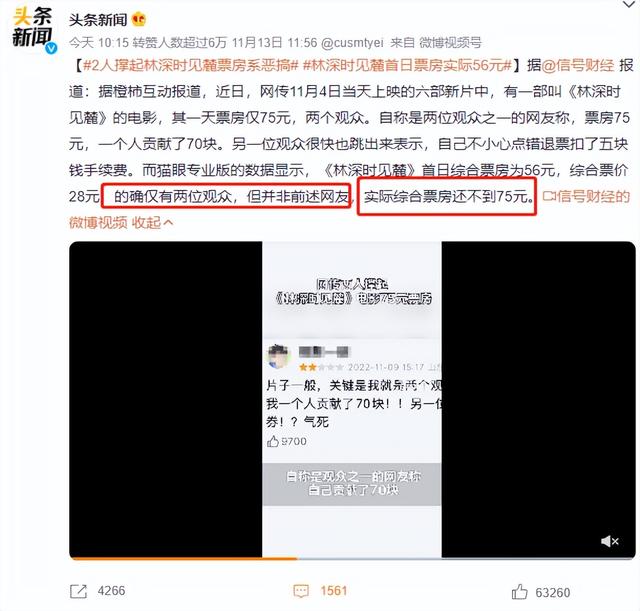
Task: Click the 63260 likes count
Action: [553, 592]
